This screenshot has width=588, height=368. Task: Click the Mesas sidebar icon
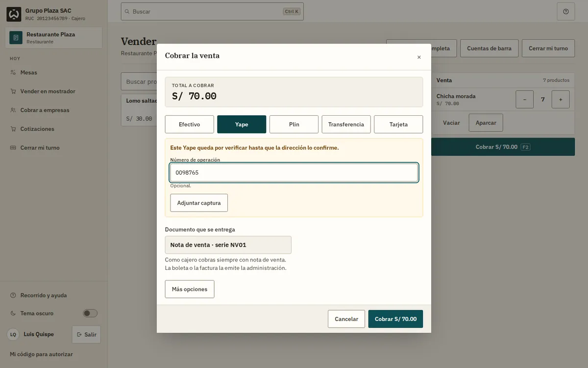click(13, 73)
